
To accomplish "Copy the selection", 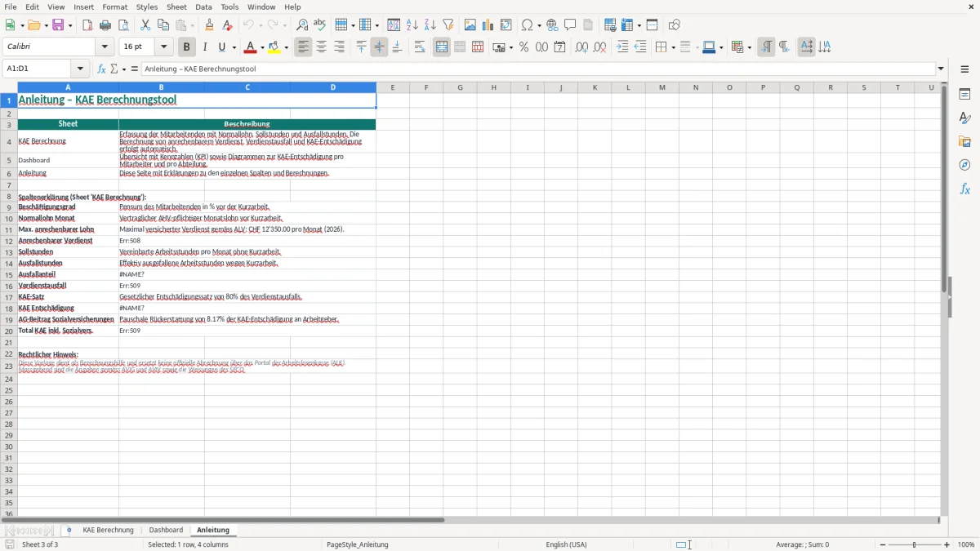I will point(163,25).
